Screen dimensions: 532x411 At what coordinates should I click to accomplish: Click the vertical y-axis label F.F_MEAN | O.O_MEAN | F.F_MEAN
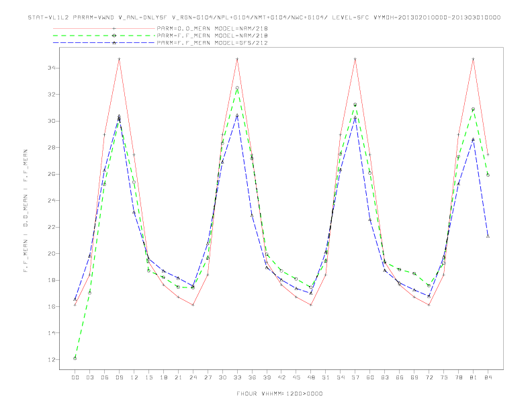(x=26, y=211)
